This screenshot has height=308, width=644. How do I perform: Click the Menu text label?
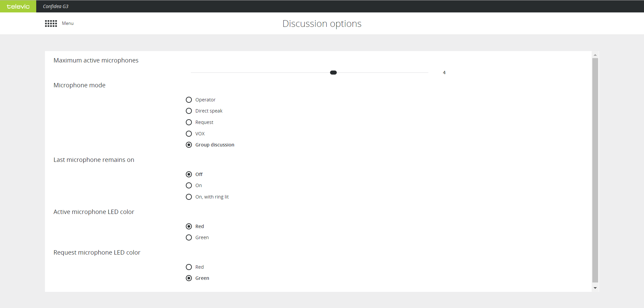(x=68, y=24)
